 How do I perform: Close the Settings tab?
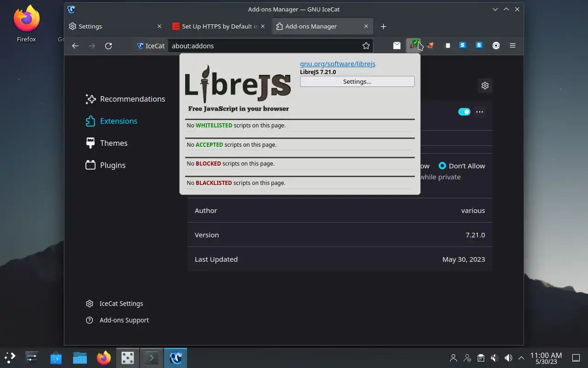coord(159,26)
